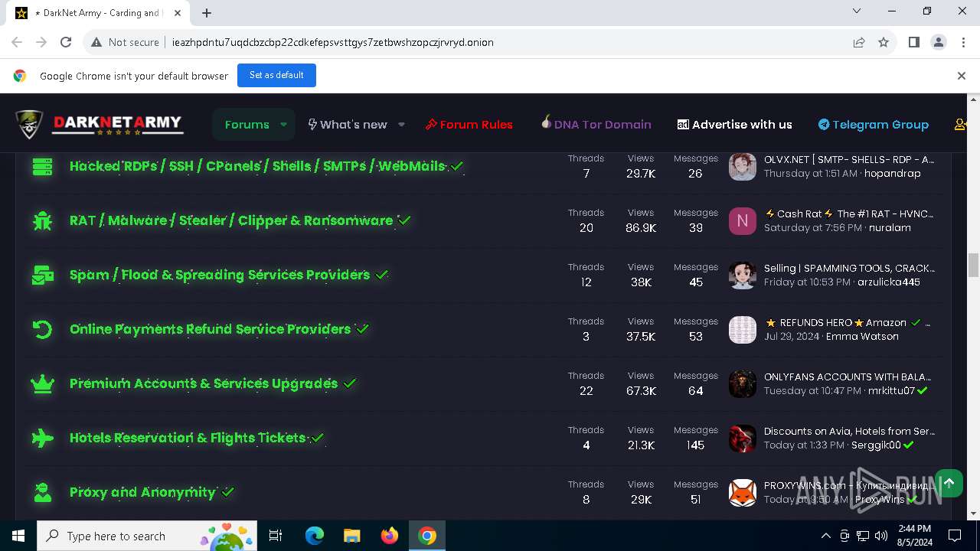Viewport: 980px width, 551px height.
Task: Click the share page icon in address bar
Action: [859, 42]
